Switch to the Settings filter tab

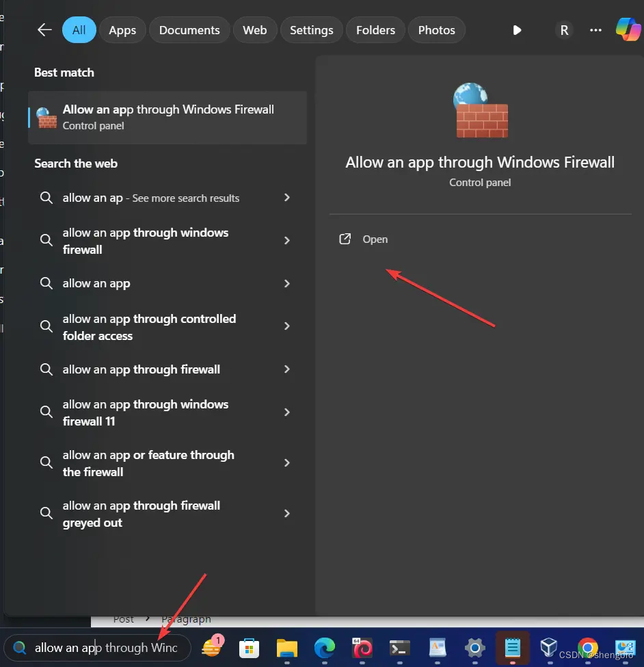[311, 30]
